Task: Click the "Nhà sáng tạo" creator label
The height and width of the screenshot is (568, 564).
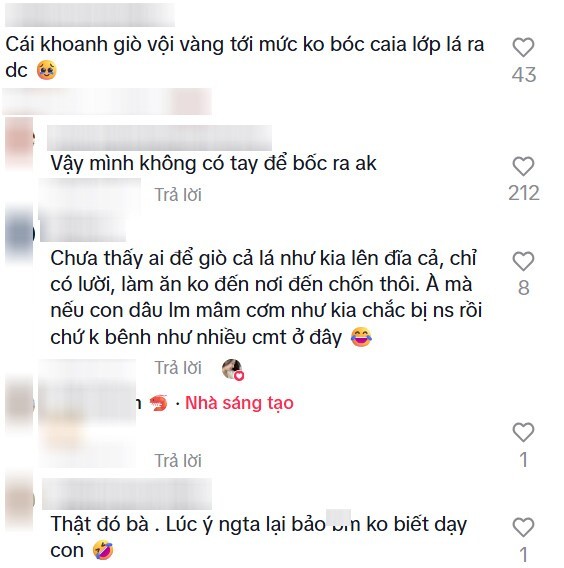Action: pos(239,403)
